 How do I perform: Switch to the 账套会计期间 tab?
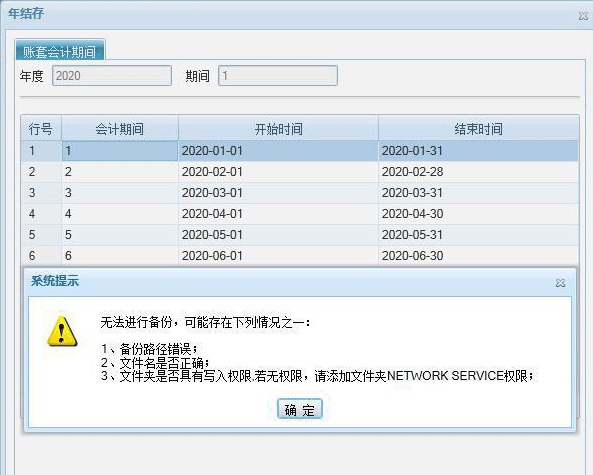pos(60,50)
